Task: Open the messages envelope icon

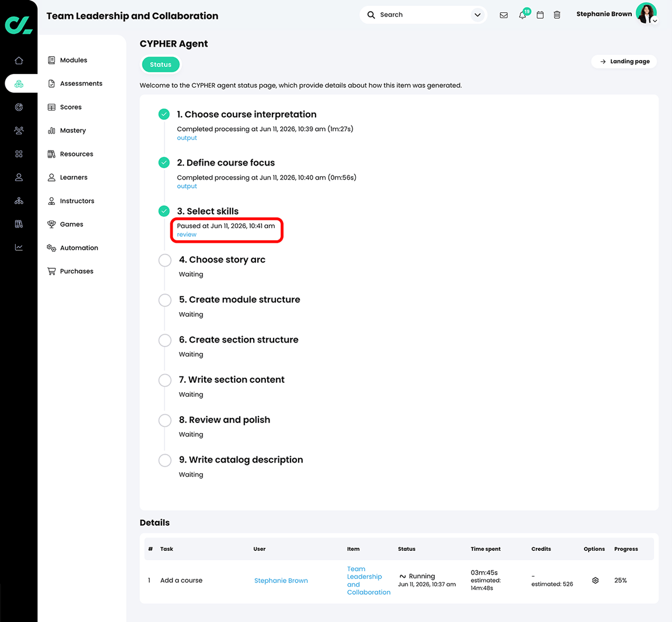Action: 503,15
